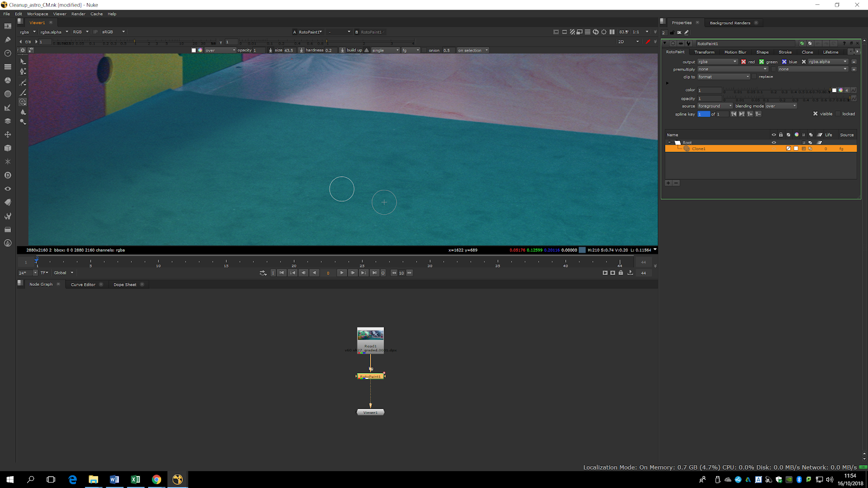The image size is (868, 488).
Task: Open Microsoft Word from the taskbar
Action: point(114,479)
